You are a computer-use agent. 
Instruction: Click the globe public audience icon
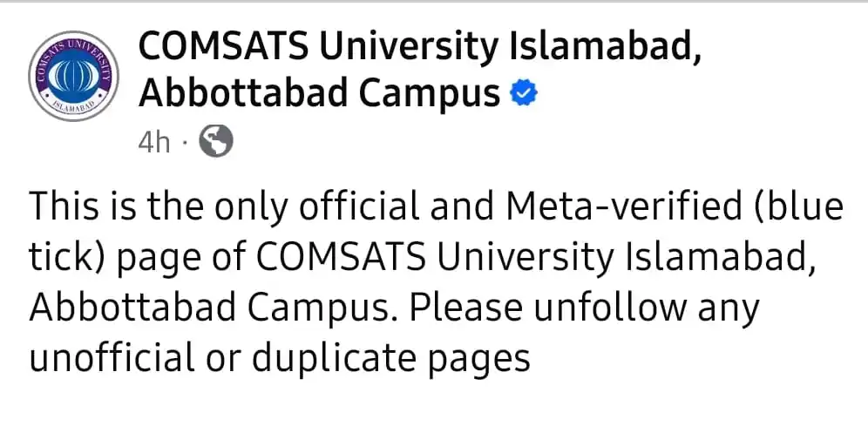tap(216, 141)
